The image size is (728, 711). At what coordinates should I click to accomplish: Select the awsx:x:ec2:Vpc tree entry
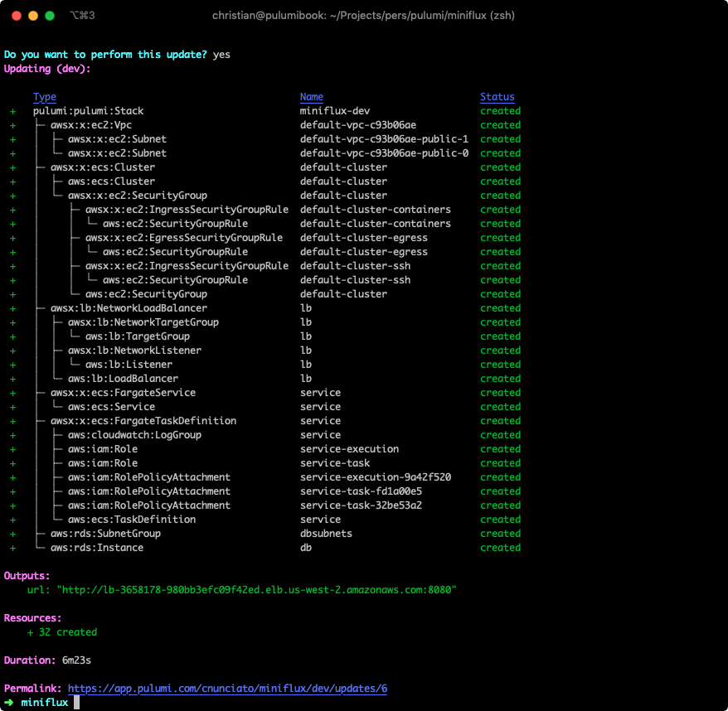91,125
